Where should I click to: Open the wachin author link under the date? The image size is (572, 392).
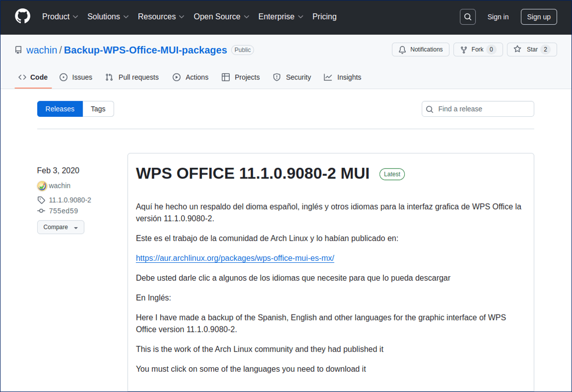(x=60, y=186)
